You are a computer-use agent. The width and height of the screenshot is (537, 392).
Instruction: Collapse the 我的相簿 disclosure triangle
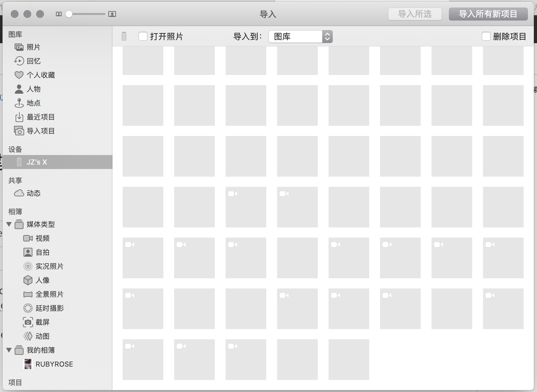pyautogui.click(x=9, y=350)
